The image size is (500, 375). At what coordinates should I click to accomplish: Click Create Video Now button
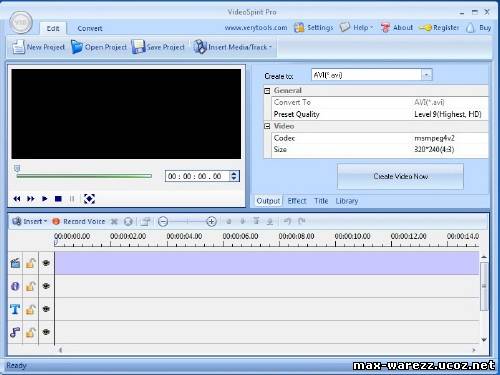[x=400, y=176]
